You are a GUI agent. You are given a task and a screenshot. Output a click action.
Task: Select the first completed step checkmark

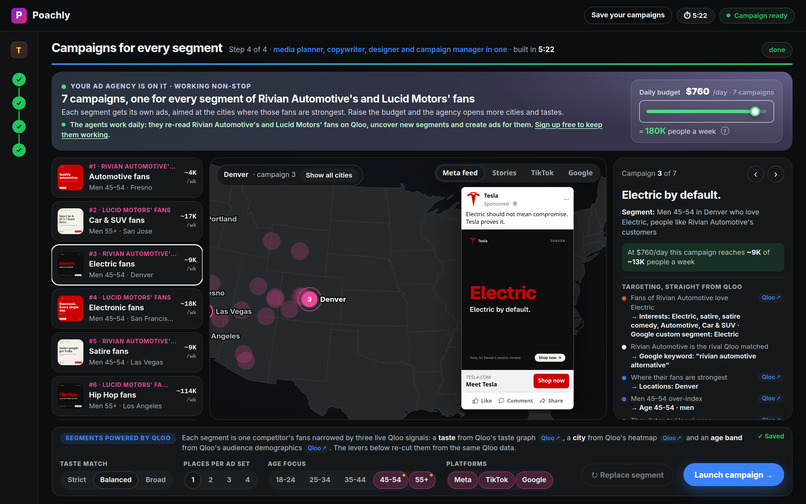point(19,79)
